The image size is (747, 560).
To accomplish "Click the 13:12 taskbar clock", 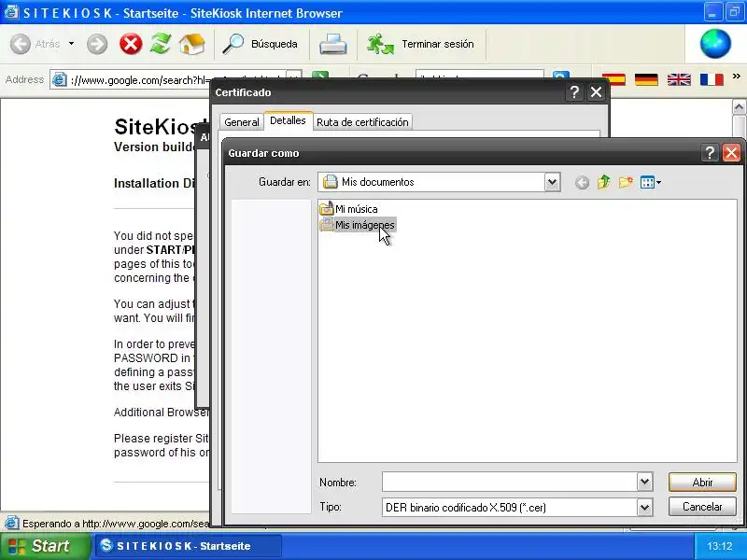I will (x=719, y=546).
